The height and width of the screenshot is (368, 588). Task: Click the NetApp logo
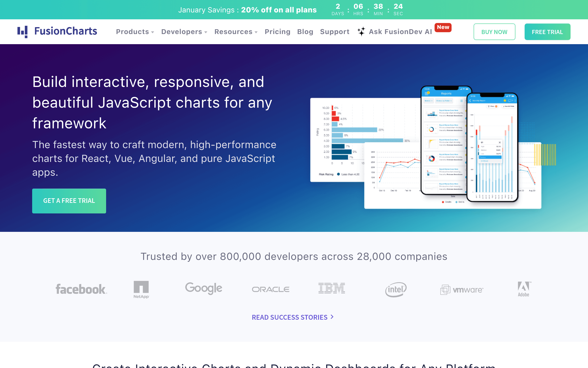(141, 289)
